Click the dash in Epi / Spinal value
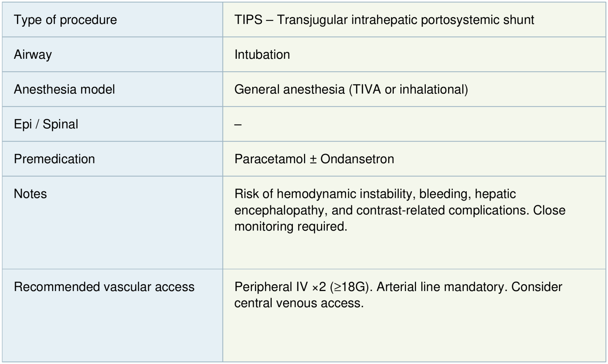Screen dimensions: 608x364 point(238,124)
